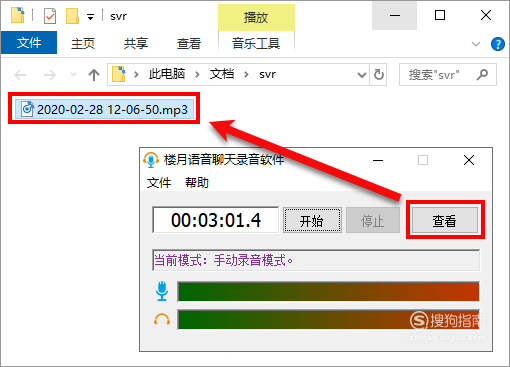Click the 停止 button
Viewport: 510px width, 367px height.
tap(373, 220)
